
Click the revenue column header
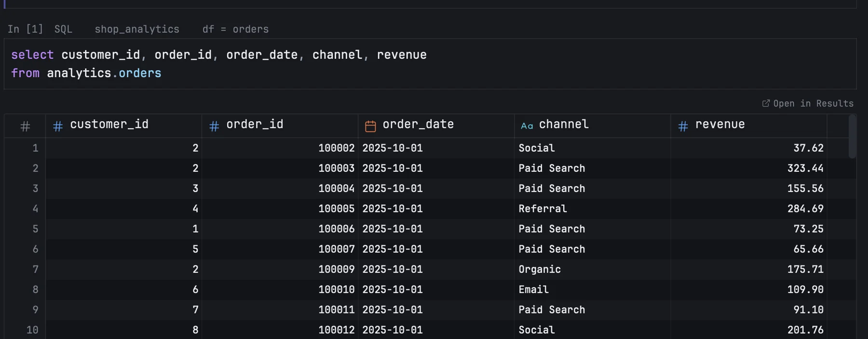click(x=748, y=126)
